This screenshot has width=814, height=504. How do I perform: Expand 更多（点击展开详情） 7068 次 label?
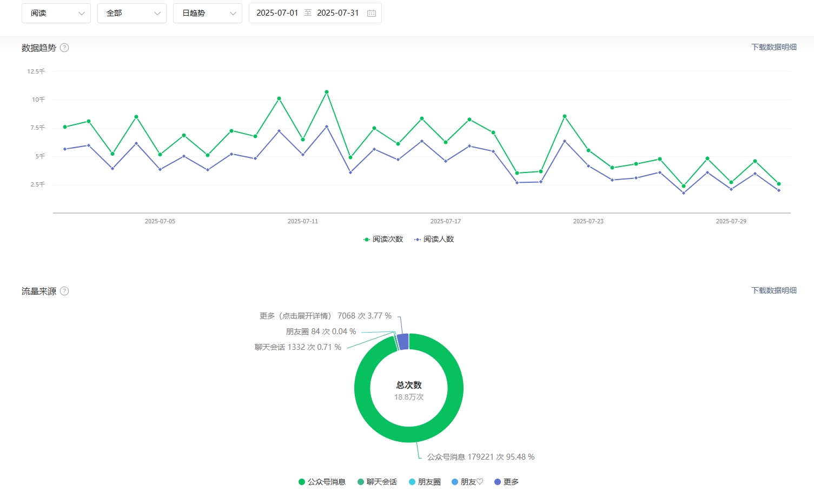pyautogui.click(x=325, y=316)
